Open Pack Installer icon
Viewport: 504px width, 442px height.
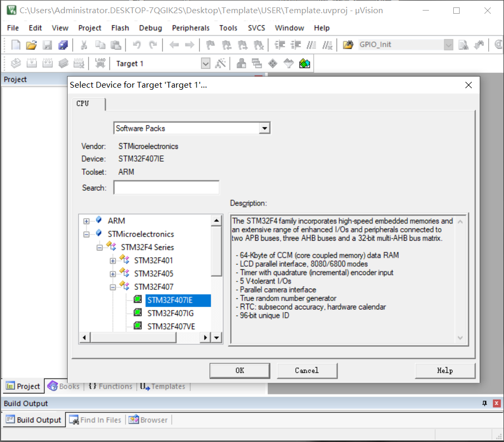(x=304, y=63)
